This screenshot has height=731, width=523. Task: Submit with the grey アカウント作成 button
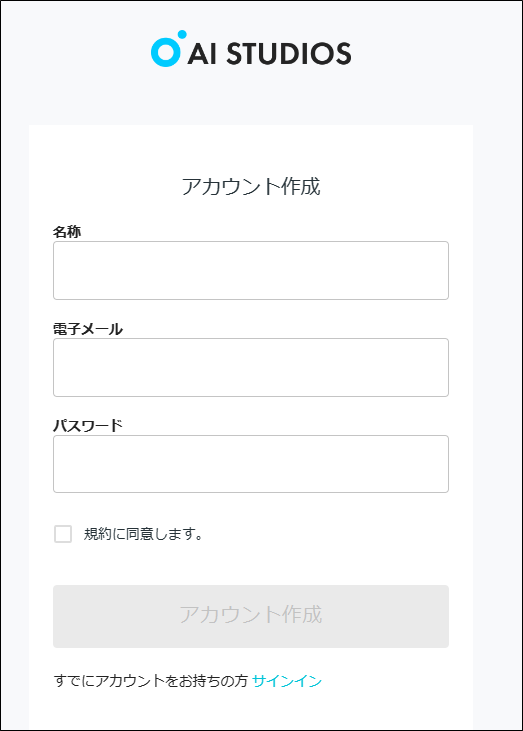pos(251,616)
